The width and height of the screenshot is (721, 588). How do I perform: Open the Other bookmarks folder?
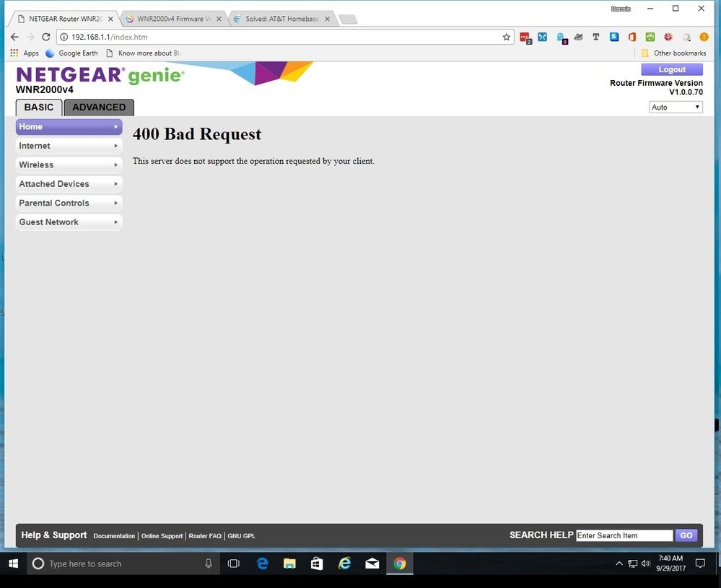pyautogui.click(x=673, y=53)
